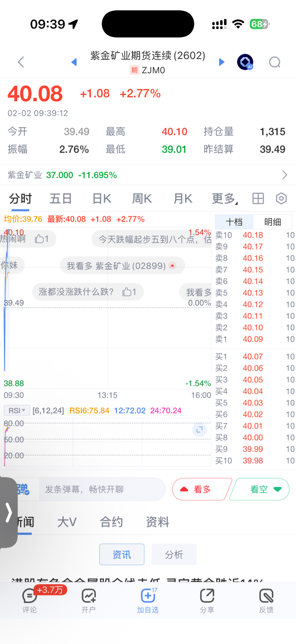296x644 pixels.
Task: Switch to next contract with right triangle
Action: 222,62
